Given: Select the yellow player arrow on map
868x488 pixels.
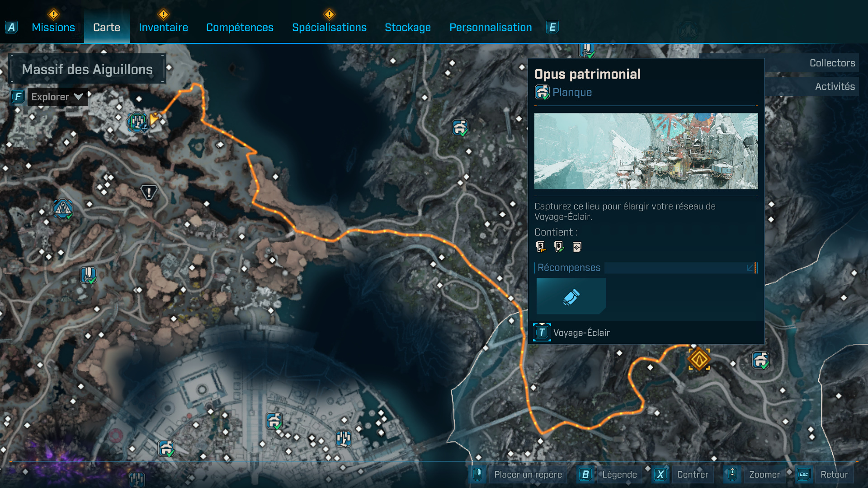Looking at the screenshot, I should tap(154, 118).
